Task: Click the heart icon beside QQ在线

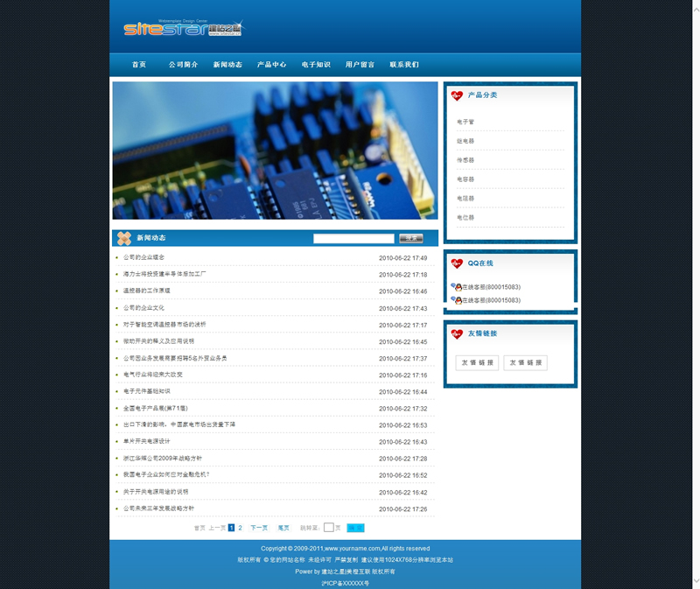Action: click(x=457, y=263)
